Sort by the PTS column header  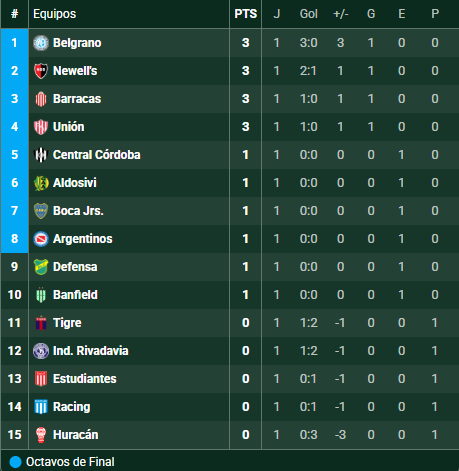pyautogui.click(x=246, y=14)
